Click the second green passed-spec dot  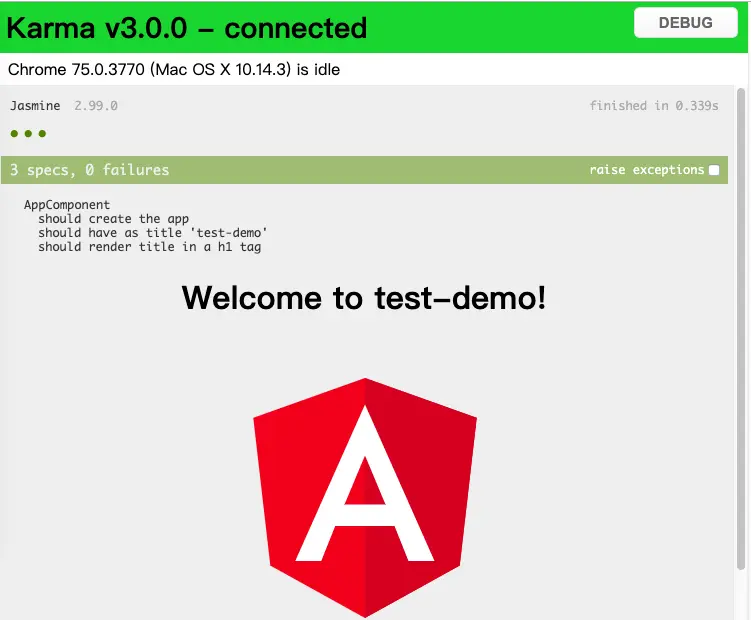[x=28, y=134]
